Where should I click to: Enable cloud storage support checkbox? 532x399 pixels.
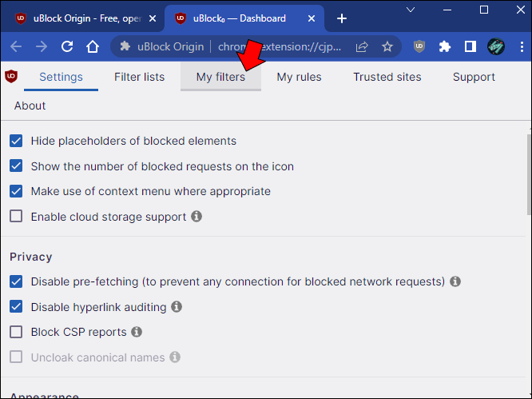point(16,217)
